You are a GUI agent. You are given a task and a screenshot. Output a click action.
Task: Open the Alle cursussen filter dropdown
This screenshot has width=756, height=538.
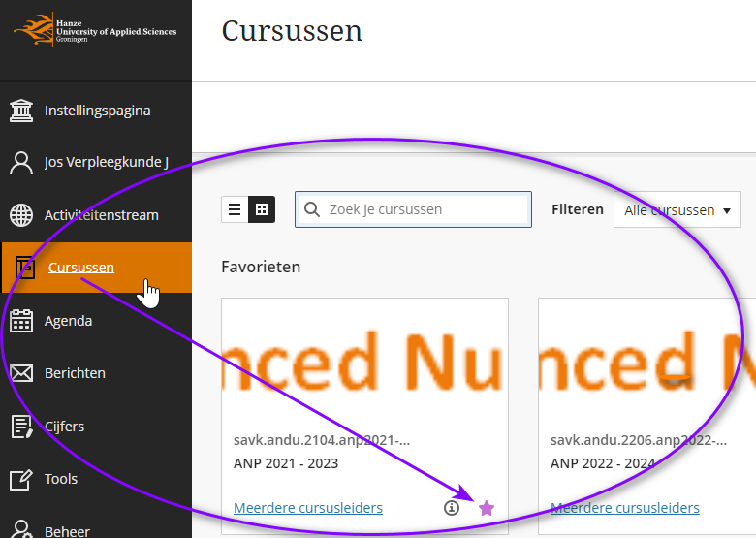[677, 209]
